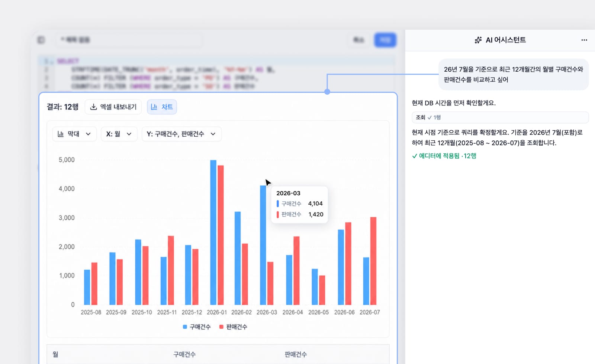Click the cancel button beside the blue button
This screenshot has width=595, height=364.
point(358,40)
